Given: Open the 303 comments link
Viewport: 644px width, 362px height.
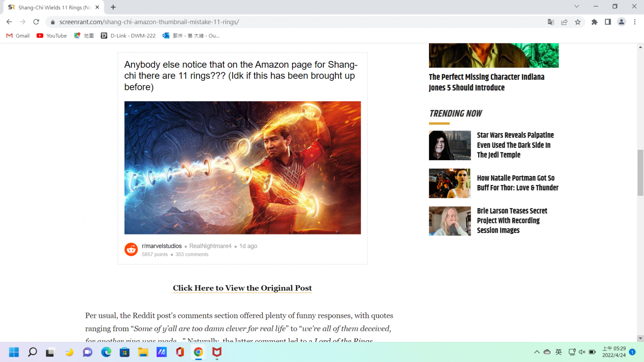Looking at the screenshot, I should click(191, 255).
